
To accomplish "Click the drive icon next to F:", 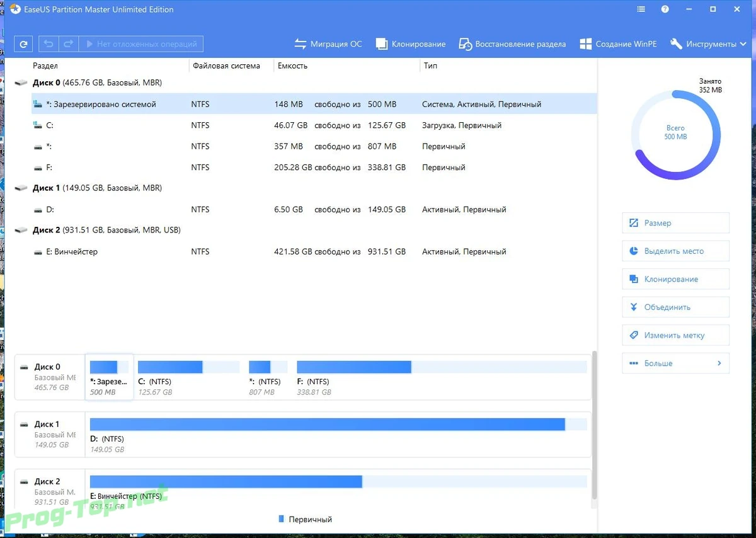I will click(38, 168).
